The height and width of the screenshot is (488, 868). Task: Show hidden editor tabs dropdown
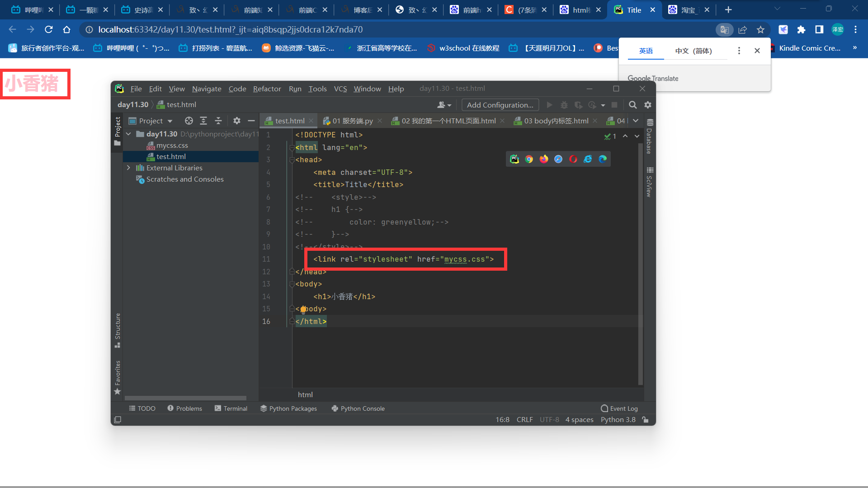(636, 121)
